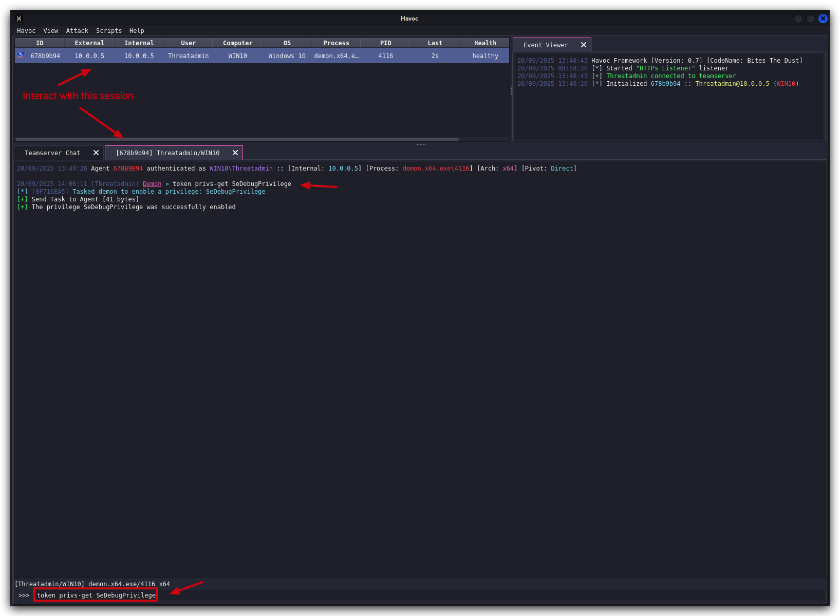The width and height of the screenshot is (840, 616).
Task: Click the underlined Demon link in console
Action: click(x=152, y=184)
